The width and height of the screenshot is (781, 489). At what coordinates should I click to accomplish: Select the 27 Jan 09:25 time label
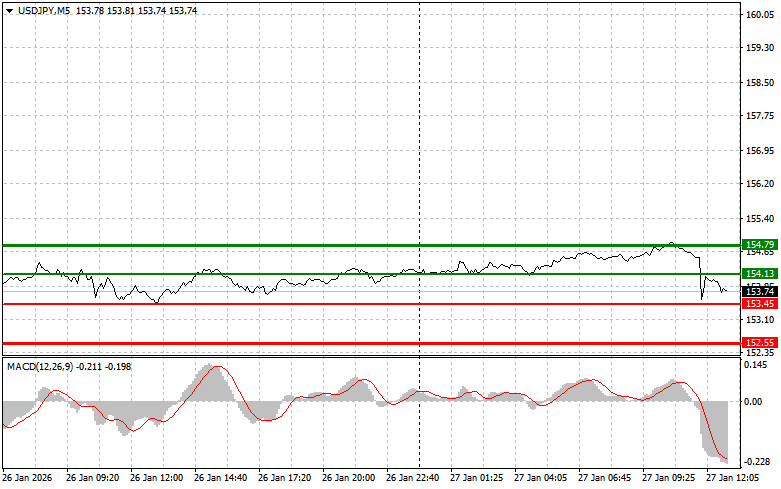(668, 478)
